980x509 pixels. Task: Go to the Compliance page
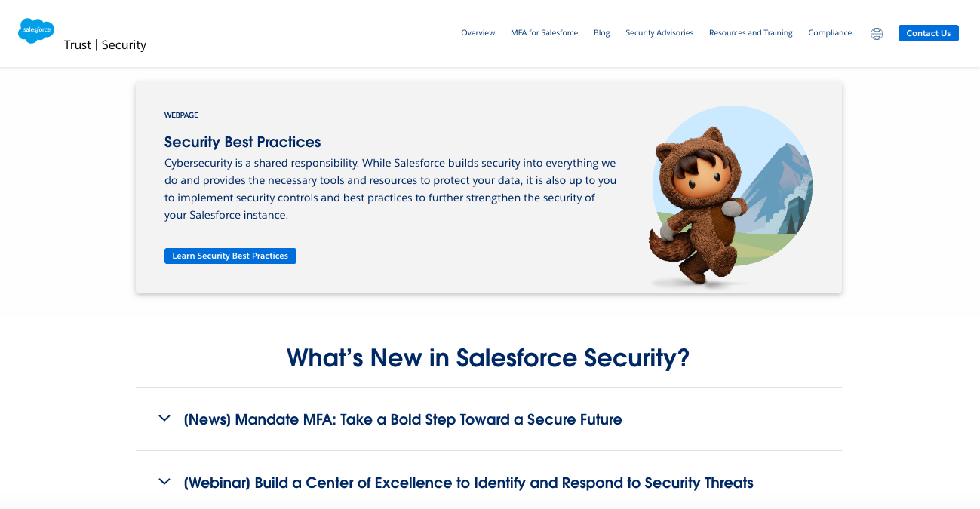tap(829, 33)
